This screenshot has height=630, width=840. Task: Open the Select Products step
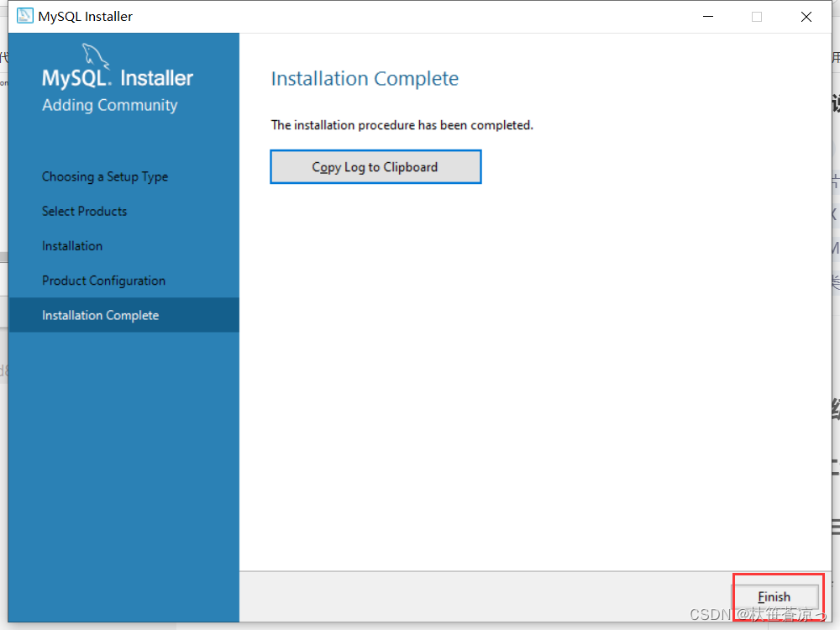[85, 211]
